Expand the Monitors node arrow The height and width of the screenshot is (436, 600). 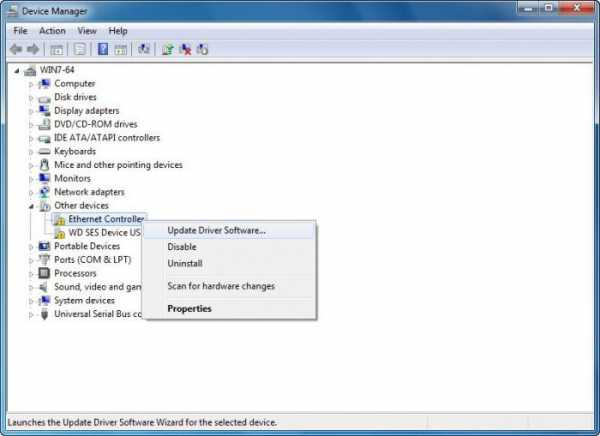31,179
